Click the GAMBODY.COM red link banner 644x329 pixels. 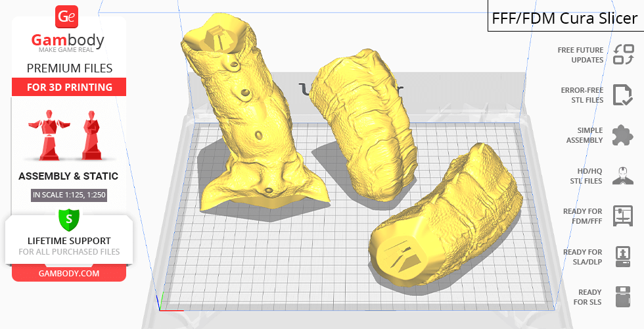(x=69, y=274)
